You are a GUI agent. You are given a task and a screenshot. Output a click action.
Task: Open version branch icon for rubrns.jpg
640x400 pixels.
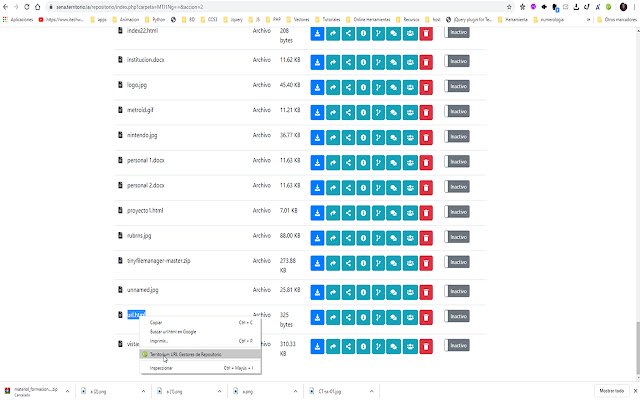tap(378, 238)
